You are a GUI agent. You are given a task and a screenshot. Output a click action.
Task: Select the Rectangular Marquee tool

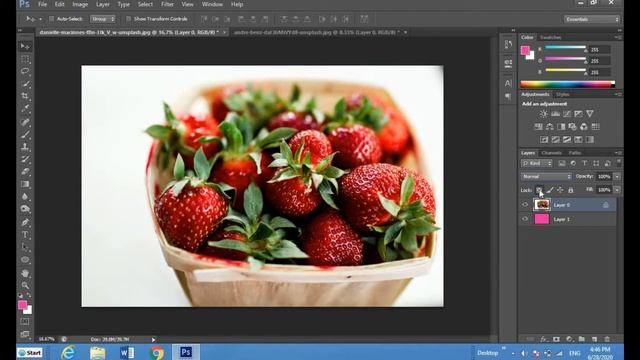[25, 59]
